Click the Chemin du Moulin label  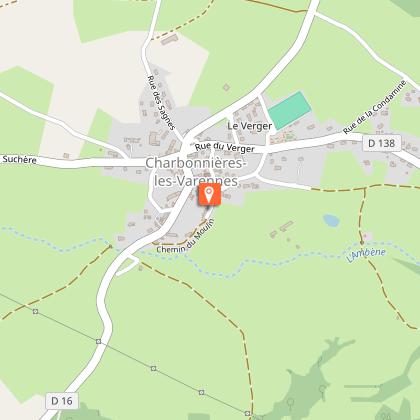click(186, 237)
